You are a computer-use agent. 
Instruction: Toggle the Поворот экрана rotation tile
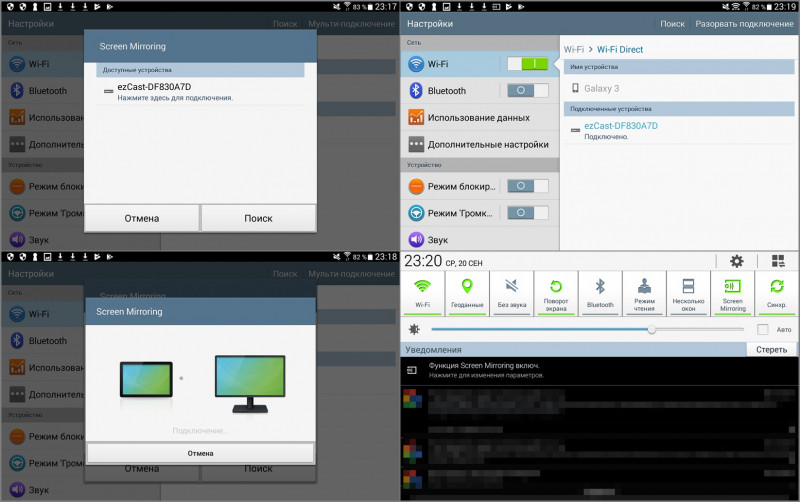(x=556, y=292)
